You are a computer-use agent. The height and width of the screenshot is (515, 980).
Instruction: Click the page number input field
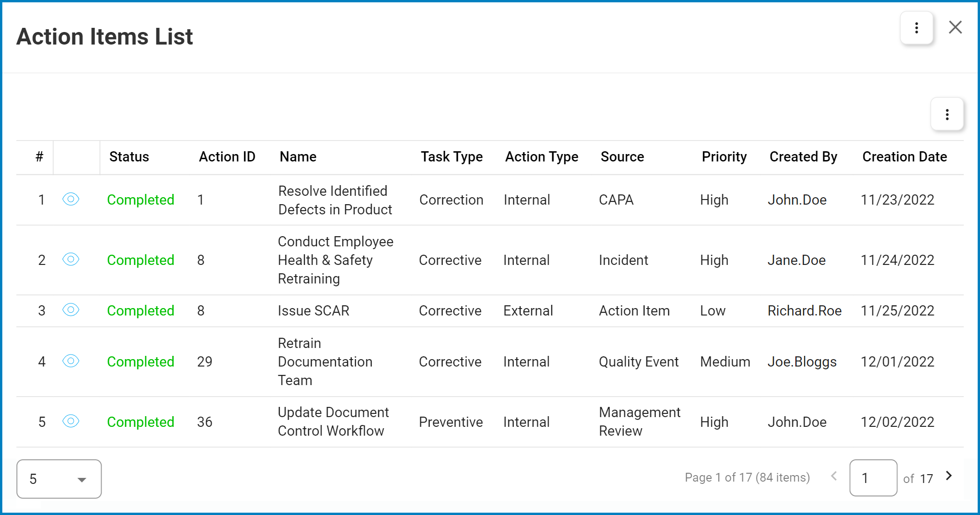coord(873,478)
